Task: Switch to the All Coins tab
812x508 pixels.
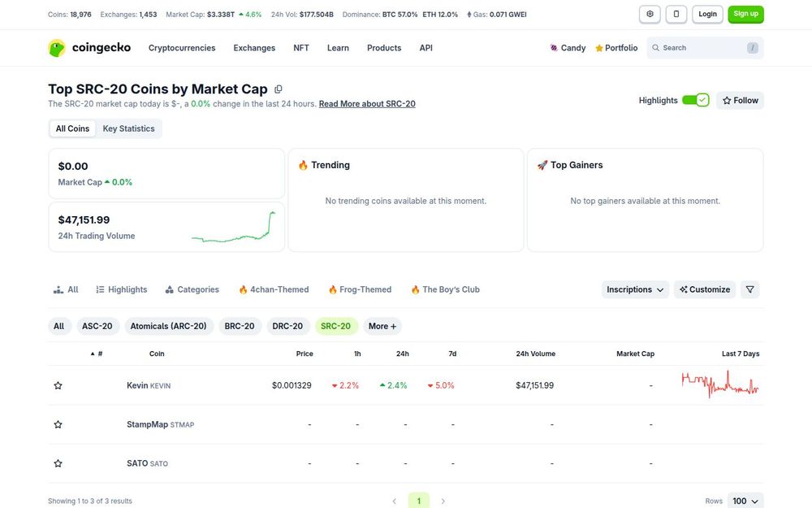Action: 72,128
